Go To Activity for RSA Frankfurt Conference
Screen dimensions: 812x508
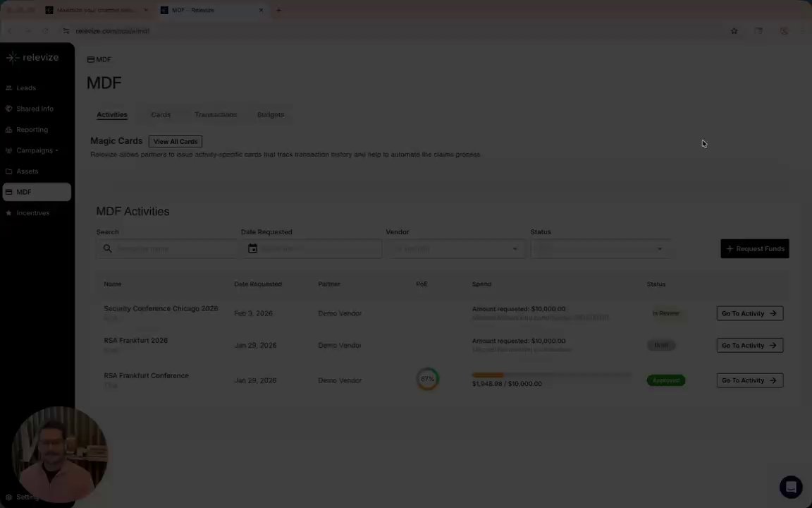click(x=749, y=380)
